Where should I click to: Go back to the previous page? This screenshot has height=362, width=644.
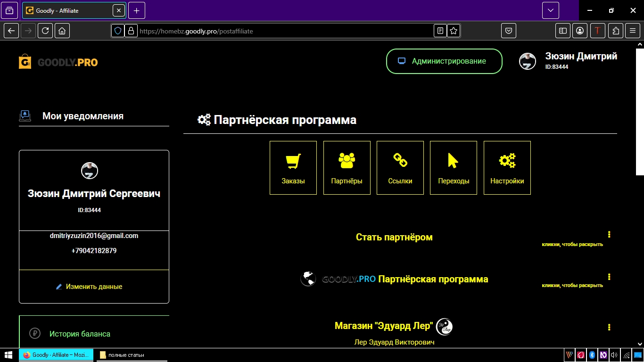click(x=11, y=31)
